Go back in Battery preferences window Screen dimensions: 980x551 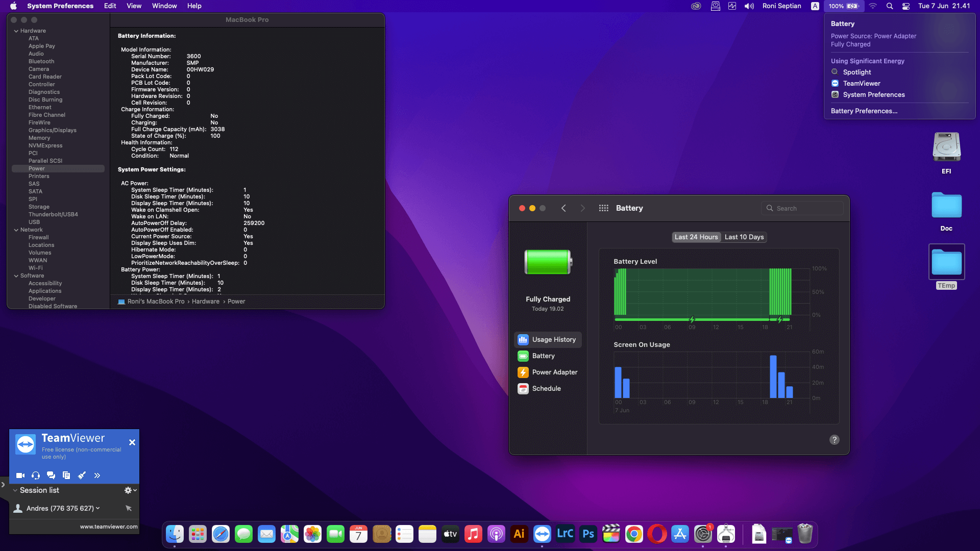coord(563,208)
